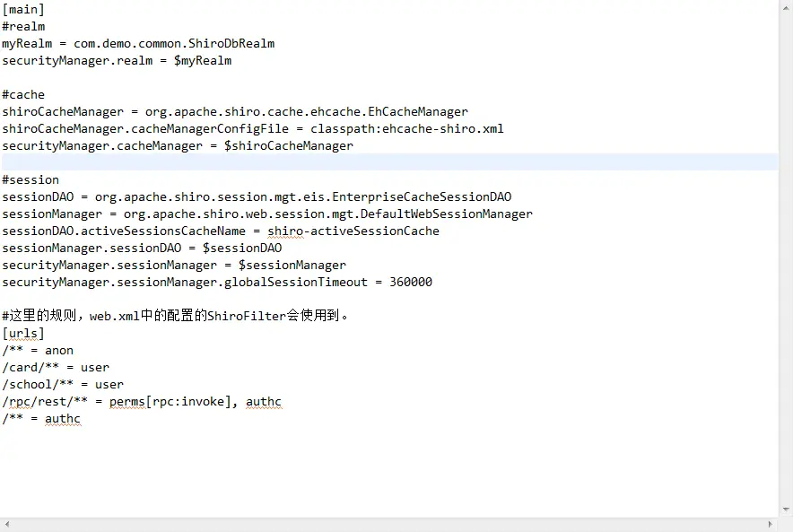Place cursor on the $myRealm value
793x532 pixels.
pyautogui.click(x=203, y=61)
